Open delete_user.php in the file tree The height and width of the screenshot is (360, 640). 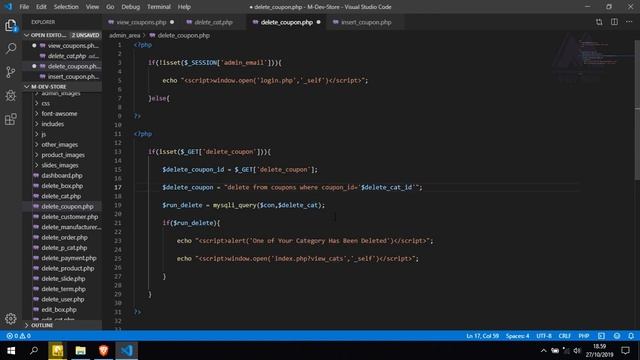[62, 299]
